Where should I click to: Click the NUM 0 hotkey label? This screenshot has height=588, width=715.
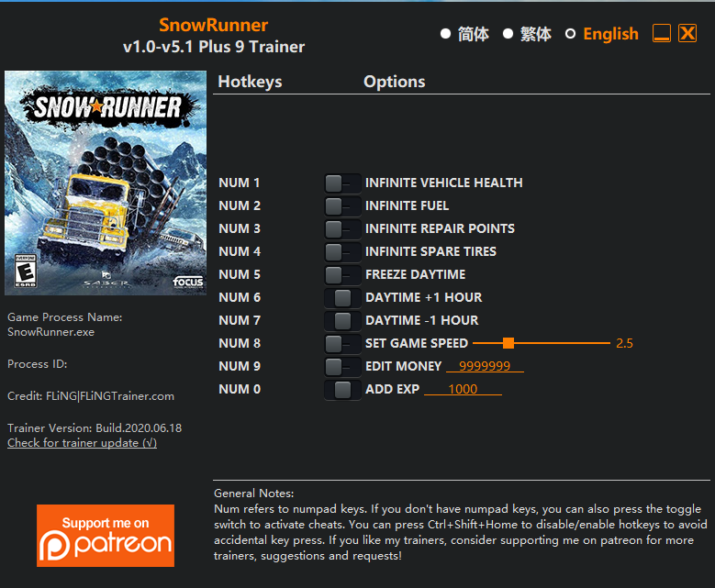[240, 389]
